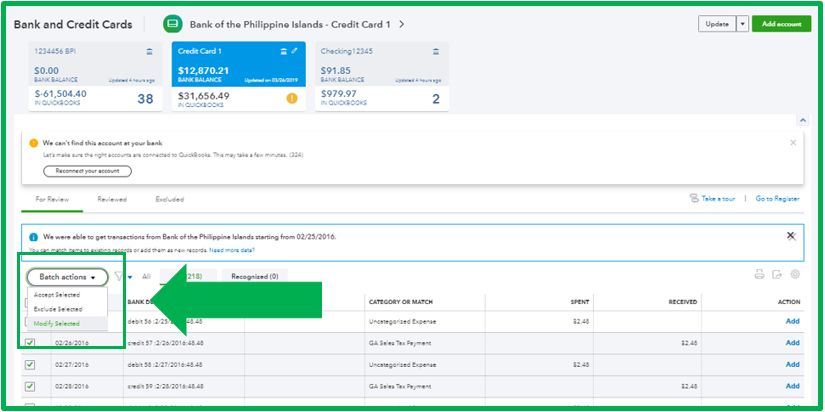Select the All filter tab
Viewport: 825px width, 412px height.
[146, 276]
